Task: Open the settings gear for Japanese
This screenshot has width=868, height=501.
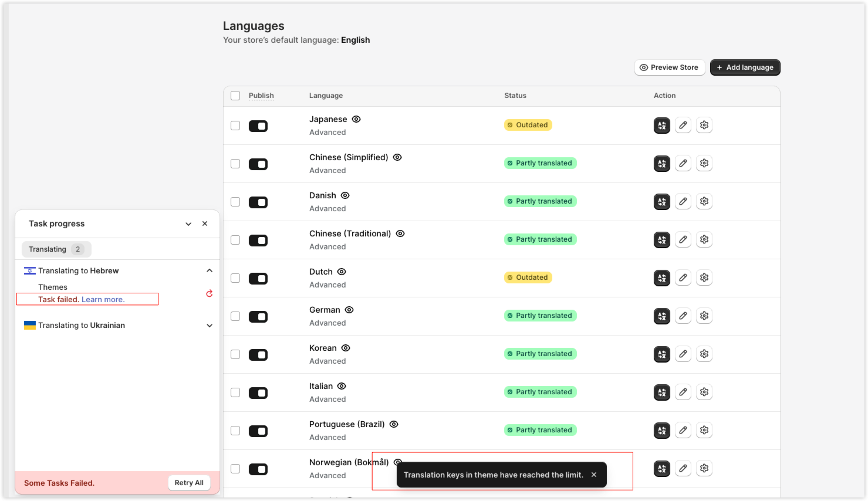Action: point(704,126)
